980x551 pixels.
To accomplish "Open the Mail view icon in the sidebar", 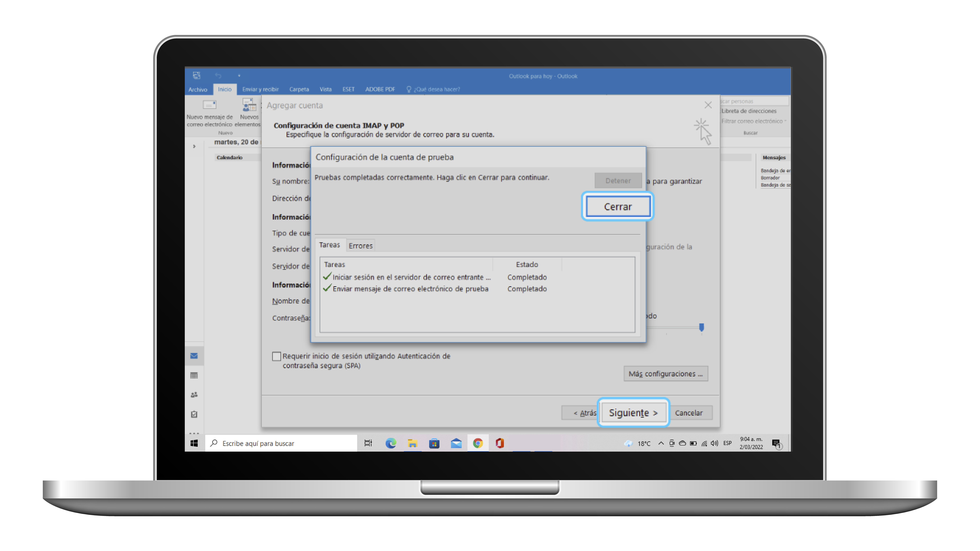I will (x=194, y=356).
